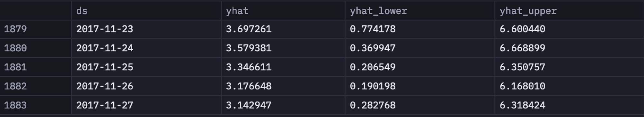This screenshot has height=117, width=644.
Task: Click yhat_upper value 6.600440
Action: click(x=522, y=29)
